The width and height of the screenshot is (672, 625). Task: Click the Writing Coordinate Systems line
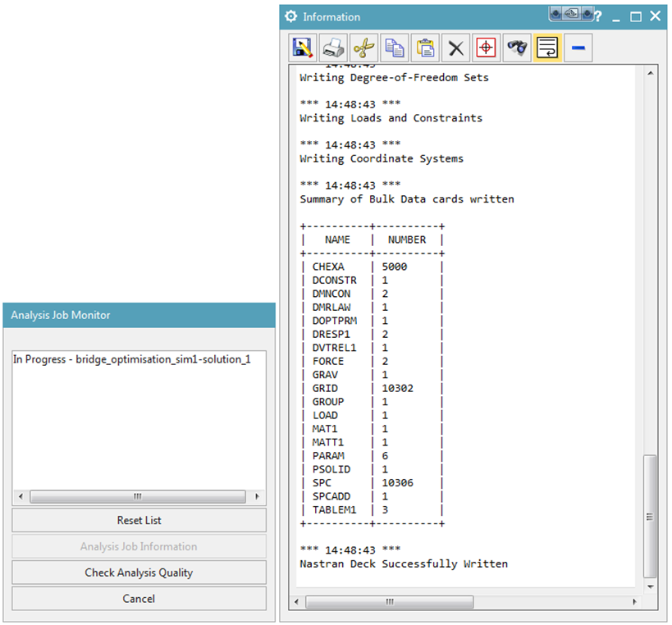(382, 158)
